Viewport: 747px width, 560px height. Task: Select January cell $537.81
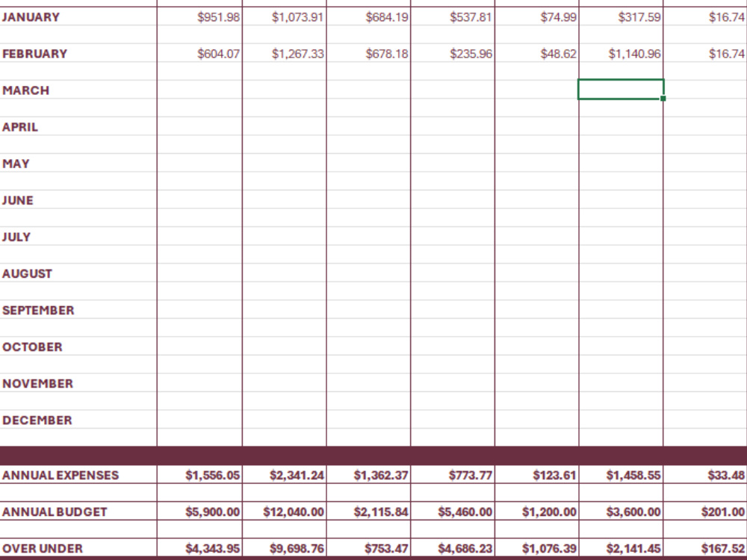453,17
